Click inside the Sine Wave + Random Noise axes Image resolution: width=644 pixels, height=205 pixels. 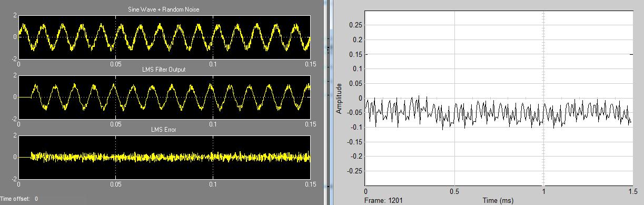(164, 37)
